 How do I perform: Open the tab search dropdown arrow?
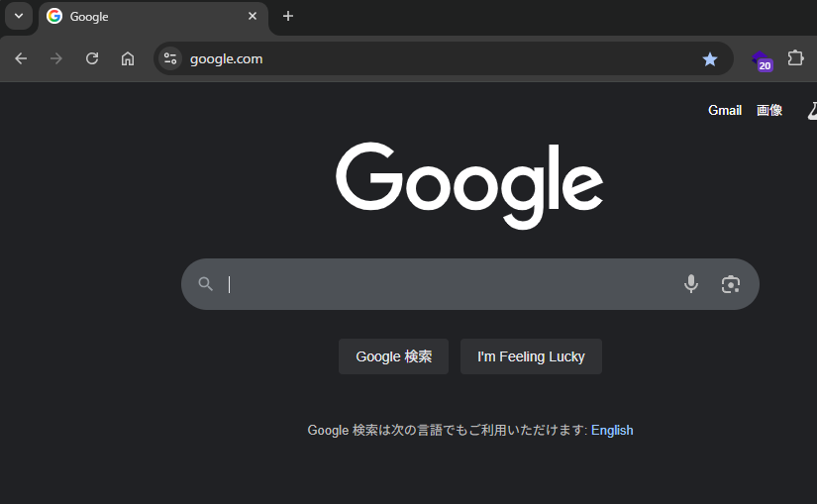(19, 16)
